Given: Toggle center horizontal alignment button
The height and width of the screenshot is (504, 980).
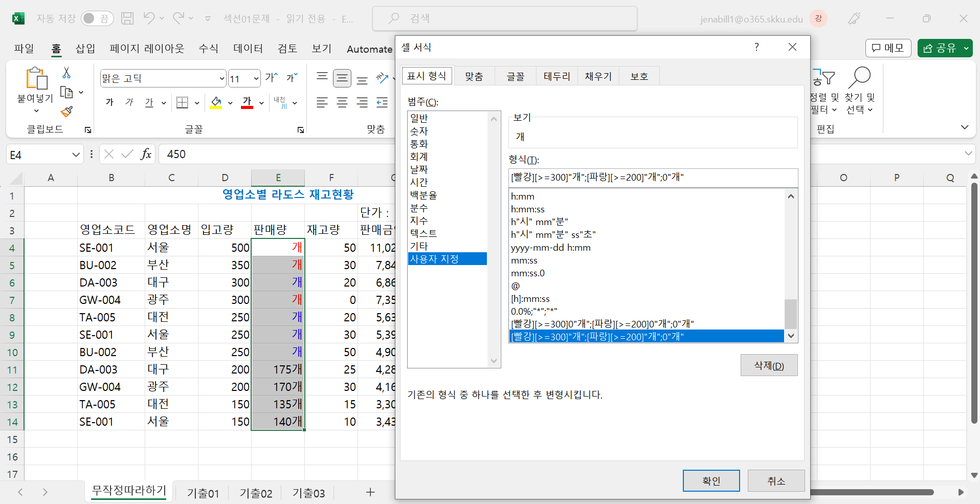Looking at the screenshot, I should point(342,102).
